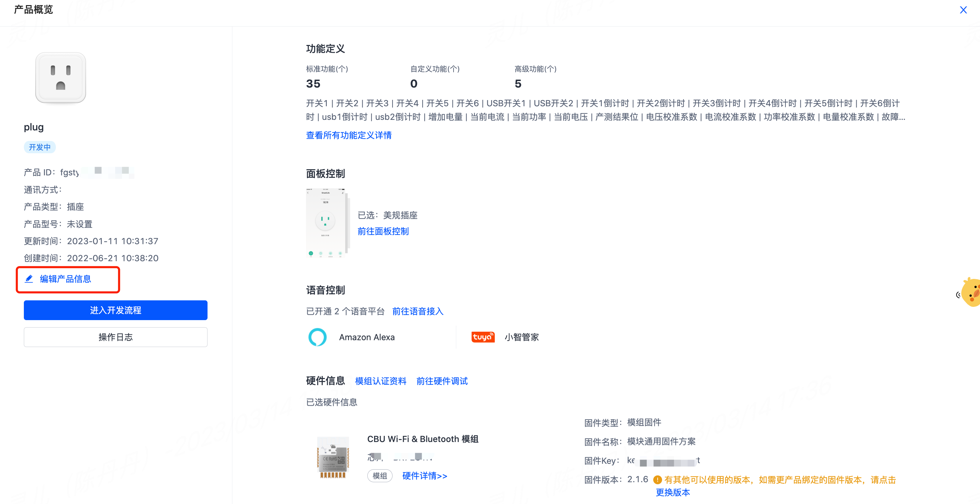Click the CBU module chip image

click(333, 457)
